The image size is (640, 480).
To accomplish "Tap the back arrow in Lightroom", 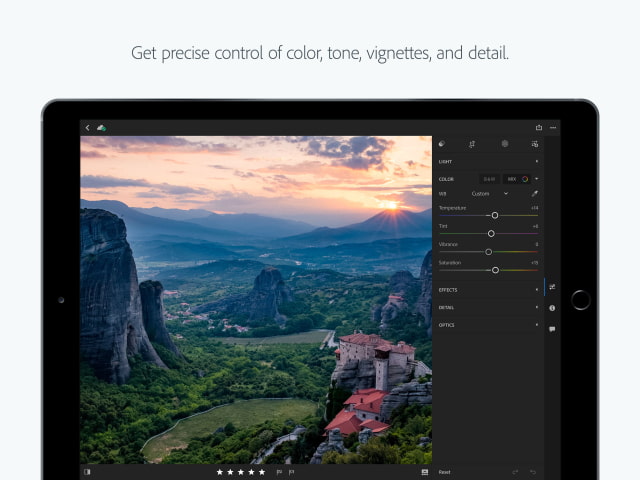I will click(87, 128).
